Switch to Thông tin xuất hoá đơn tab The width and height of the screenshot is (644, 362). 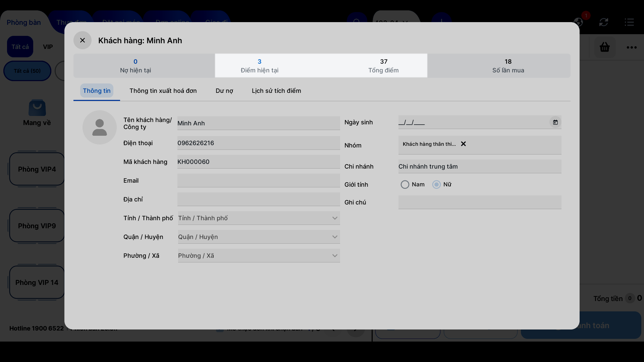163,91
